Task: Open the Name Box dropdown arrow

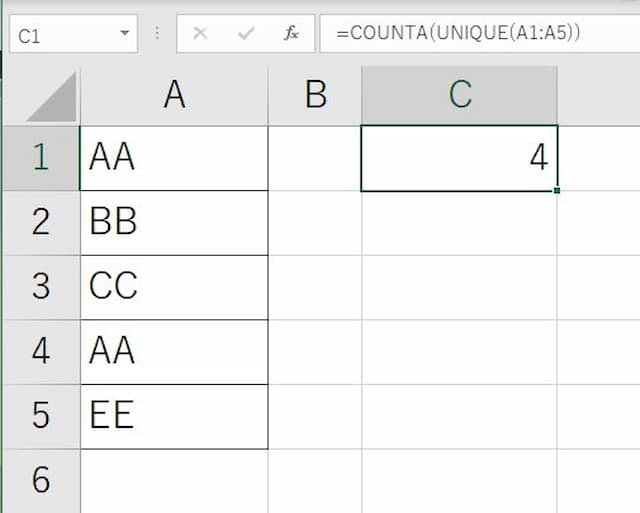Action: pyautogui.click(x=125, y=34)
